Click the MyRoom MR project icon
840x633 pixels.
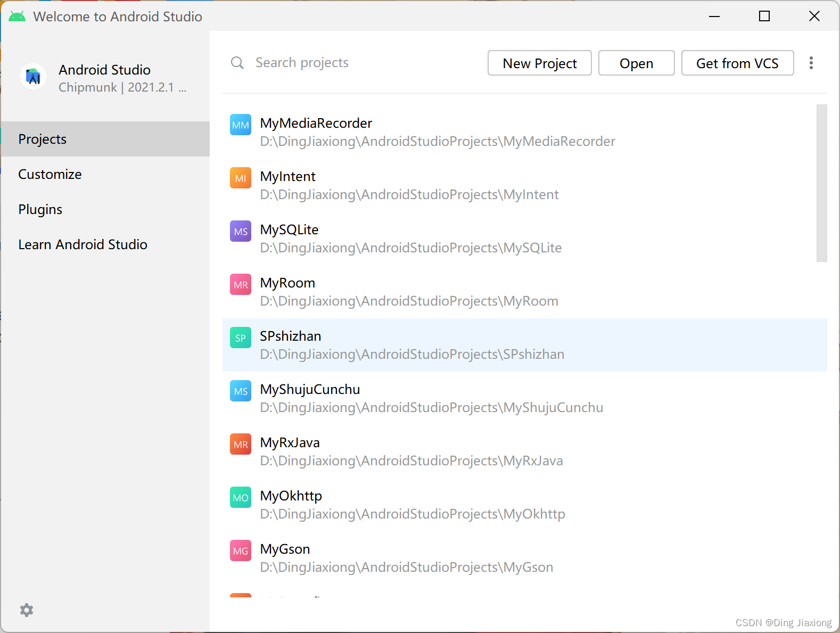pyautogui.click(x=241, y=285)
